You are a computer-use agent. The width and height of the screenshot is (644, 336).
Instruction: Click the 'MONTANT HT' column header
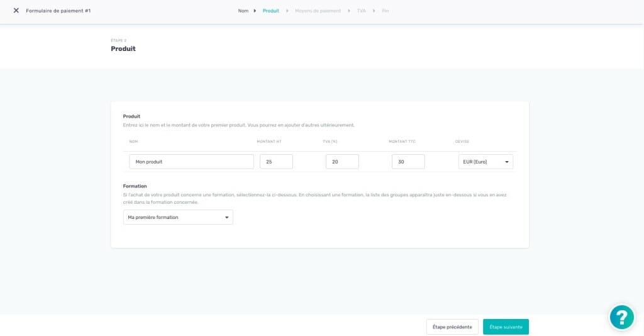(269, 142)
